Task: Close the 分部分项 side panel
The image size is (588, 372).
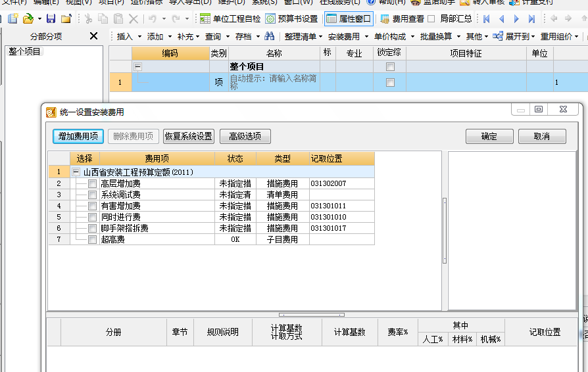Action: pyautogui.click(x=94, y=36)
